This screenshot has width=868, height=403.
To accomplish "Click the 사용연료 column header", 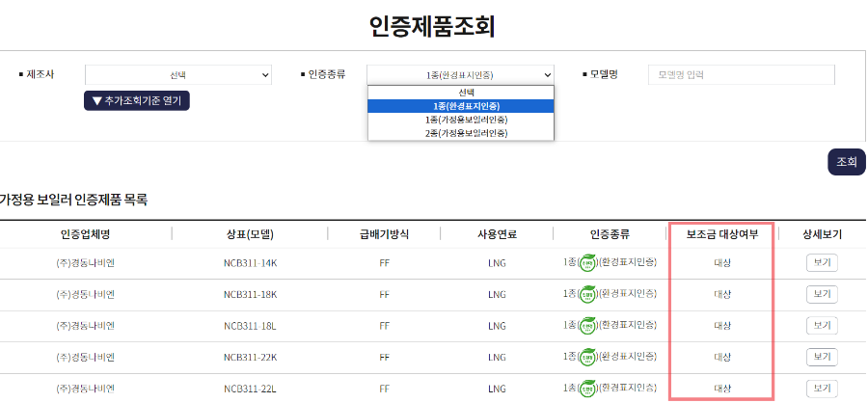I will (x=497, y=234).
